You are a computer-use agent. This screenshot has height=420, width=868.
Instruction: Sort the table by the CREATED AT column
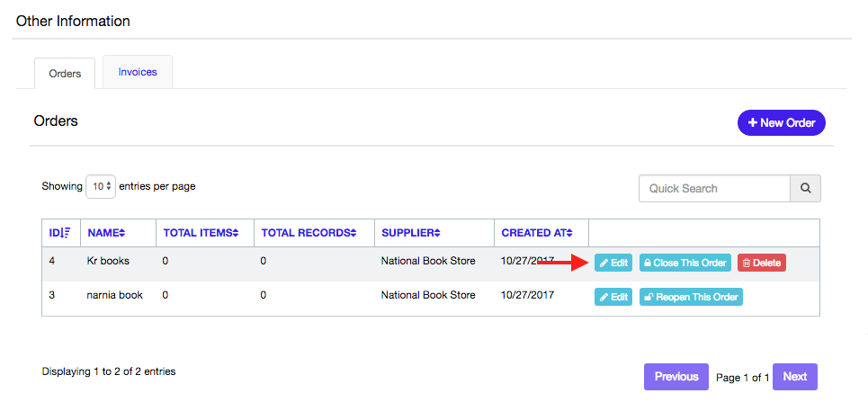[x=537, y=233]
